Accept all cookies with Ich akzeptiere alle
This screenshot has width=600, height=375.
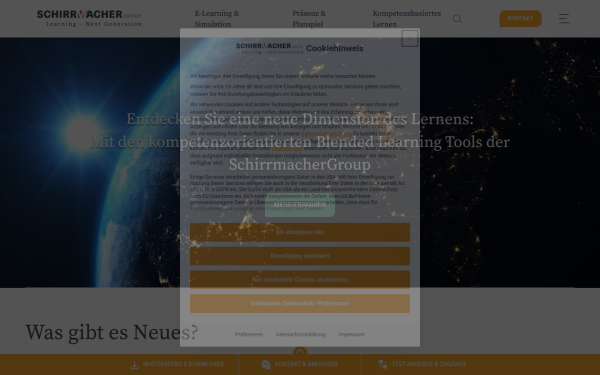pyautogui.click(x=300, y=232)
